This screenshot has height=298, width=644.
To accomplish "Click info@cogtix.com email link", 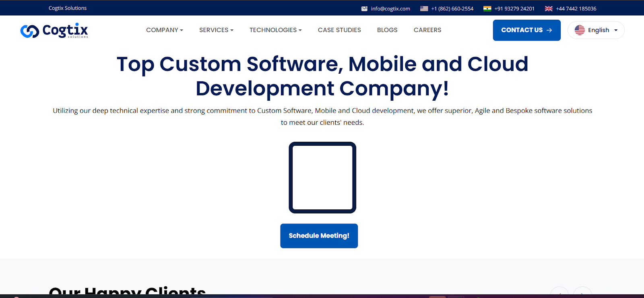I will (390, 8).
